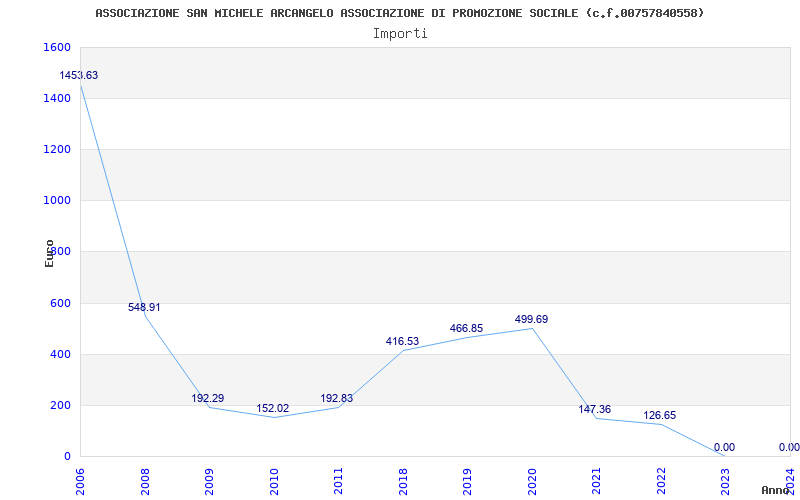Select the peak 499.69 value label
Screen dimensions: 800x500
coord(531,320)
